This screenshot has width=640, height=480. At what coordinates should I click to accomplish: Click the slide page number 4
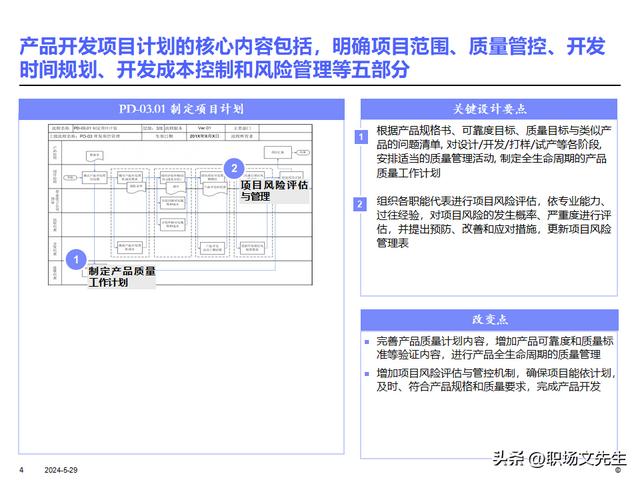[x=22, y=470]
